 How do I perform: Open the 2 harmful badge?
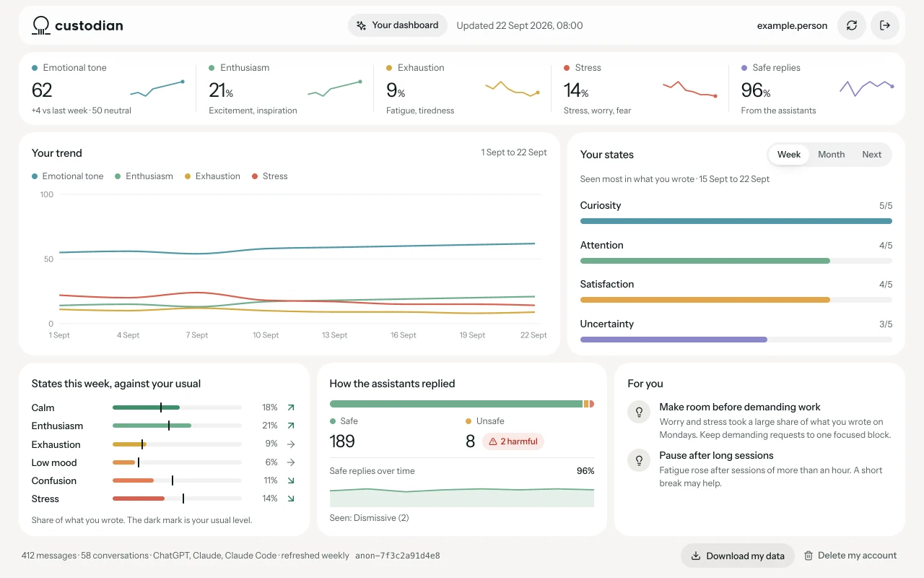click(513, 441)
